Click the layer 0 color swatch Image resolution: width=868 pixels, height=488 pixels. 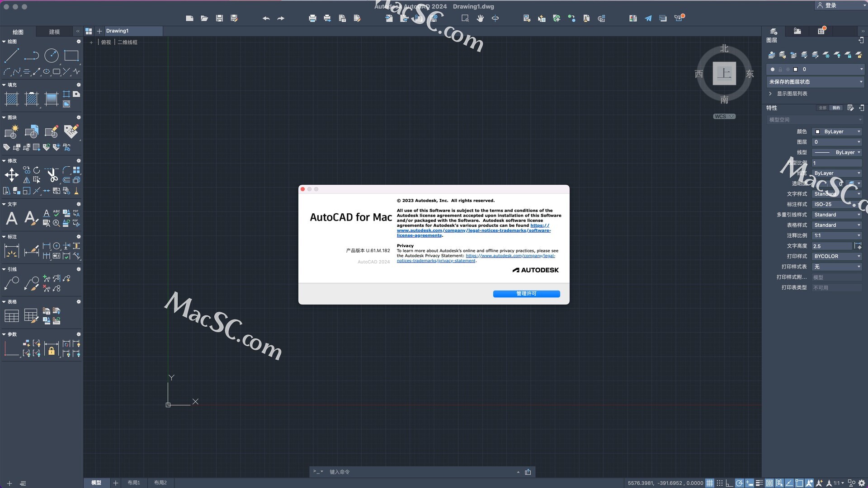click(796, 69)
